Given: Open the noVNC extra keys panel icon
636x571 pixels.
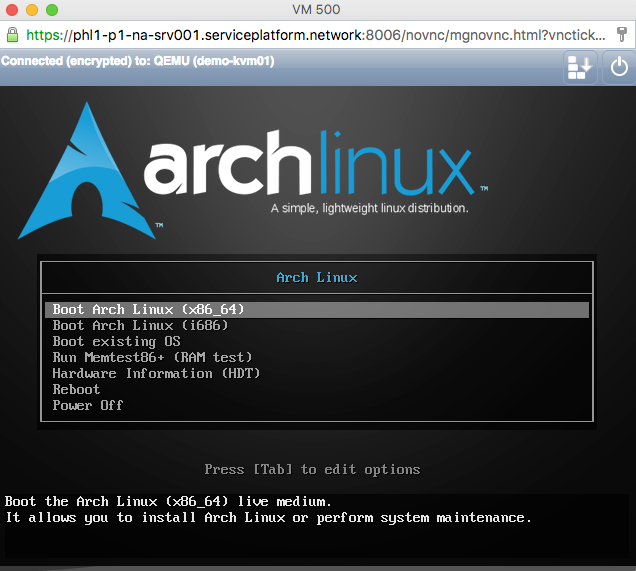Looking at the screenshot, I should 580,67.
